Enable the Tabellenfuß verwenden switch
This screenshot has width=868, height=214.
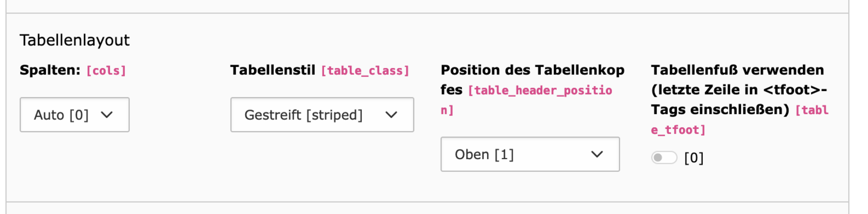[664, 158]
